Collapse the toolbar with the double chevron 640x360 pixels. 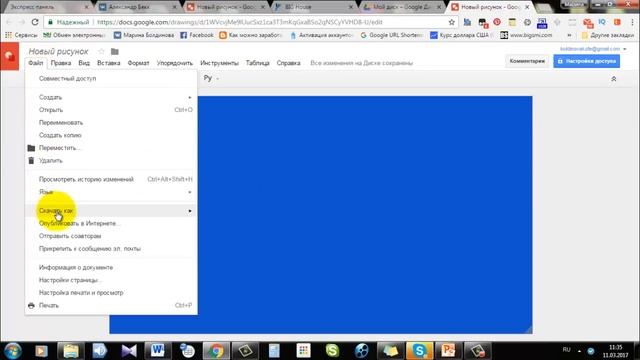613,79
